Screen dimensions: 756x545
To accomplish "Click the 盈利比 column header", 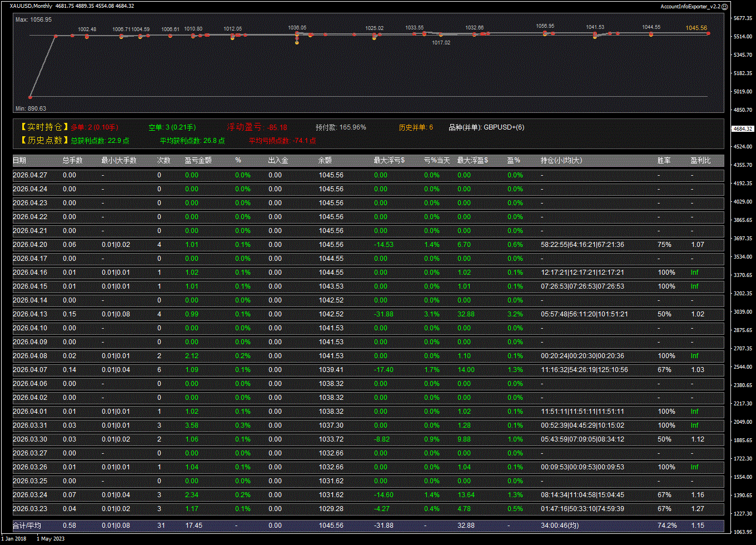I will (700, 161).
